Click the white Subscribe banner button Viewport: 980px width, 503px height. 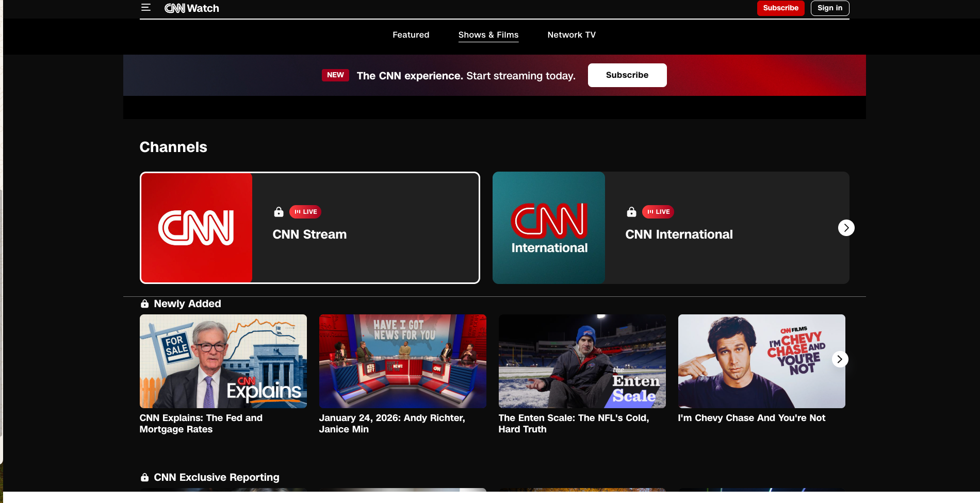click(627, 75)
